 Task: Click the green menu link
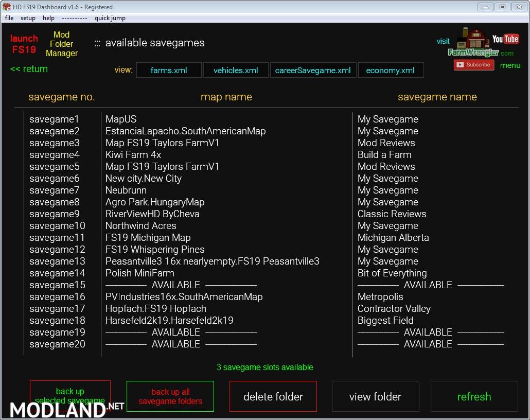coord(510,65)
